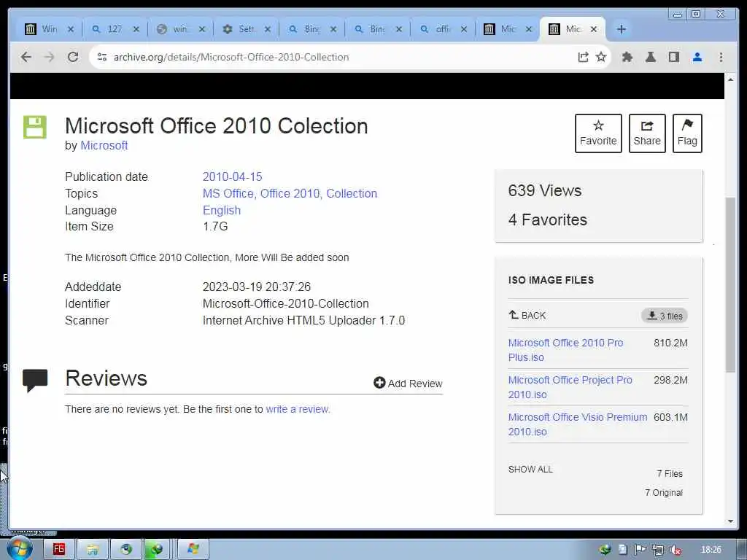The image size is (747, 560).
Task: Open Windows Explorer folder in taskbar
Action: [x=93, y=549]
